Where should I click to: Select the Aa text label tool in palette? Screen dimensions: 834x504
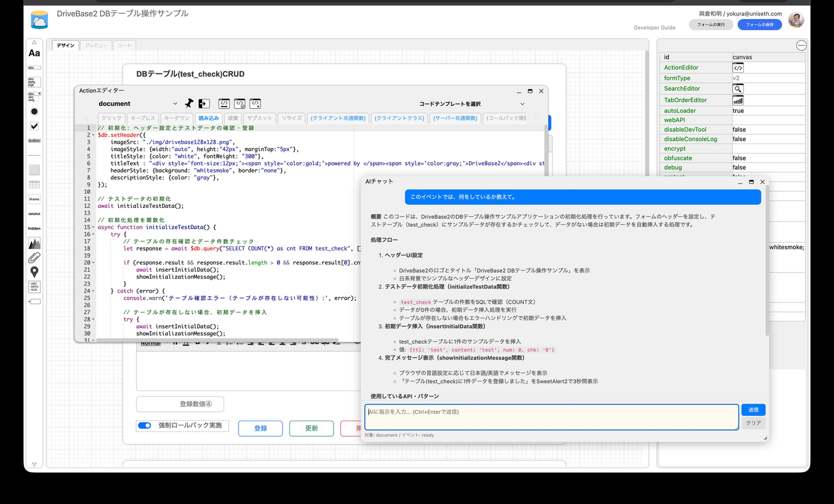[x=34, y=53]
